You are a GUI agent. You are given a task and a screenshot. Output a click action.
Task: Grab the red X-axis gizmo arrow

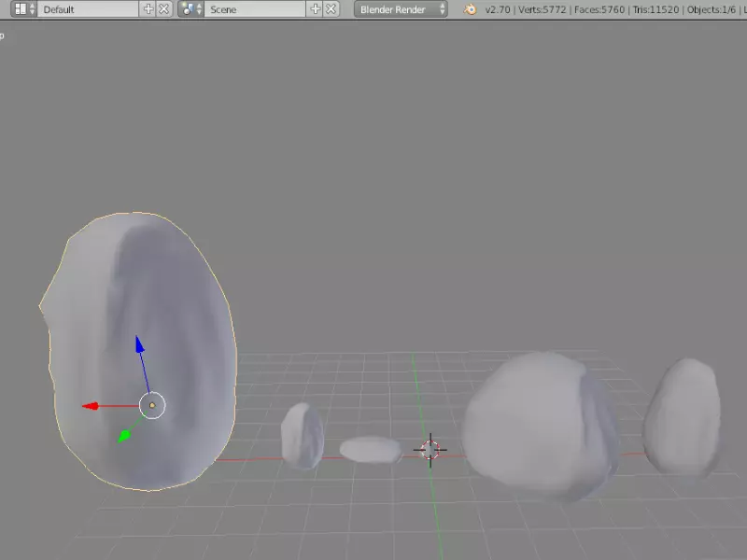[91, 406]
